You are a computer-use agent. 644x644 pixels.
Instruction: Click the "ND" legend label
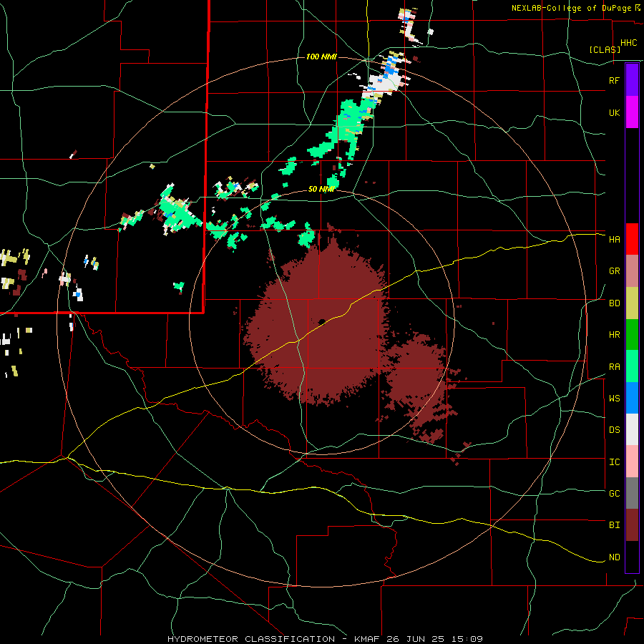point(614,557)
